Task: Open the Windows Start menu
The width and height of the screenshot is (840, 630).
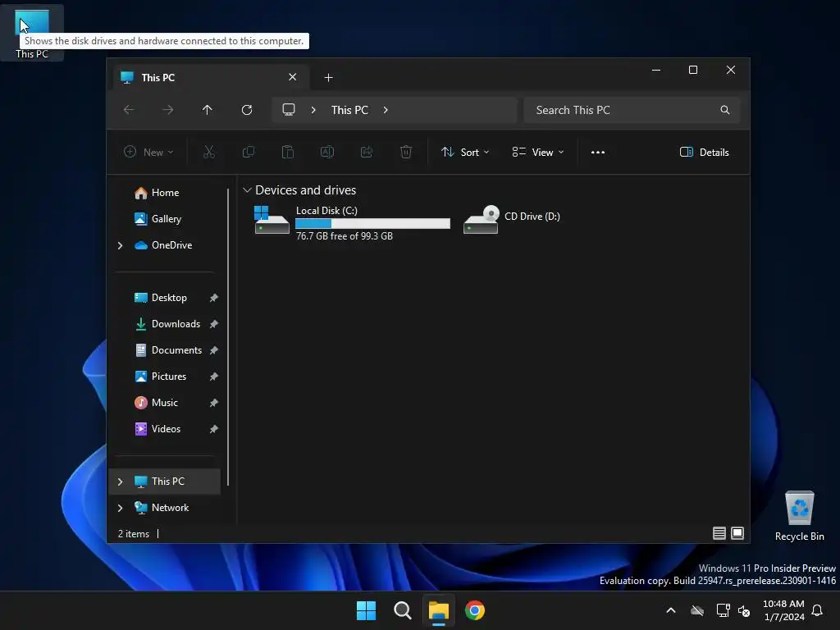Action: coord(367,610)
